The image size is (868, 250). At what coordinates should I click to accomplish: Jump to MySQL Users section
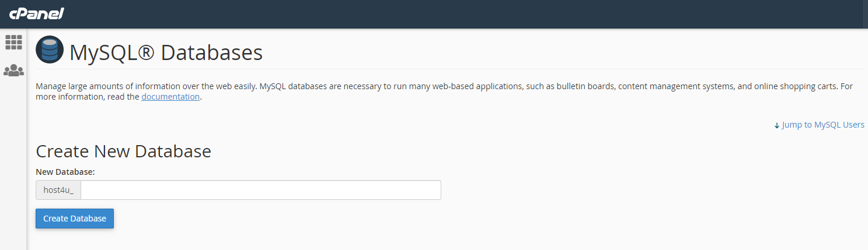819,125
